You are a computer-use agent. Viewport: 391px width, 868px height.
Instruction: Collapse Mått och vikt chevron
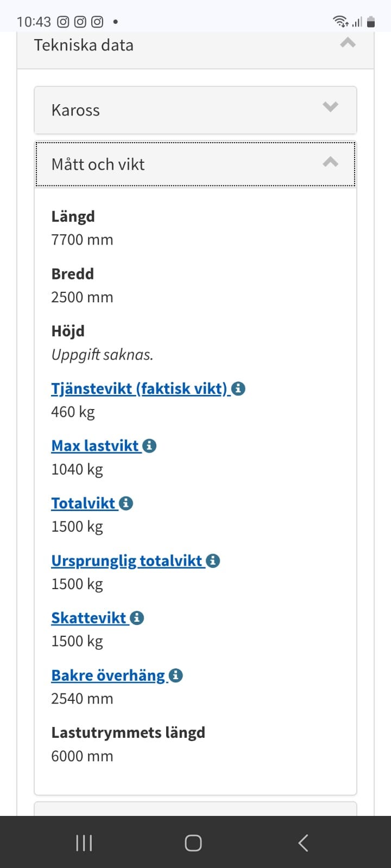pos(330,162)
